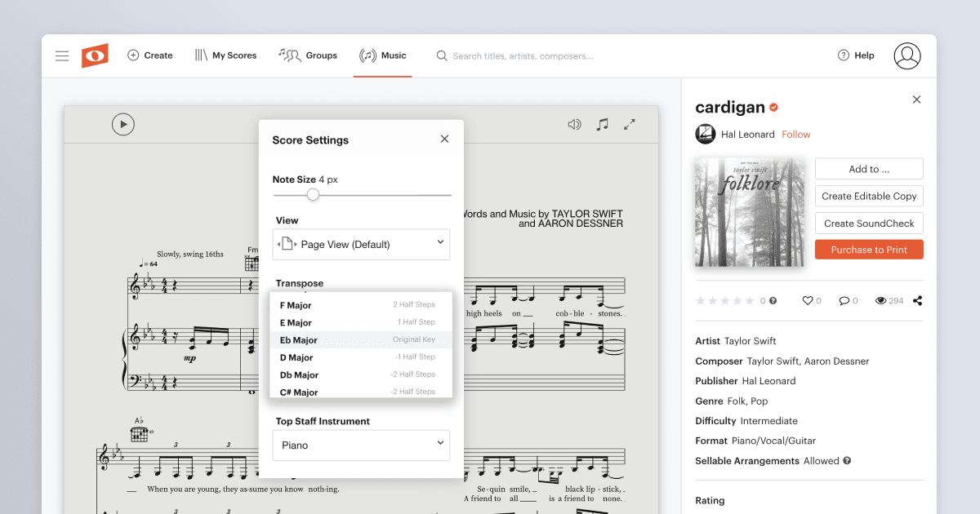Viewport: 980px width, 514px height.
Task: Open the volume speaker icon
Action: [575, 124]
